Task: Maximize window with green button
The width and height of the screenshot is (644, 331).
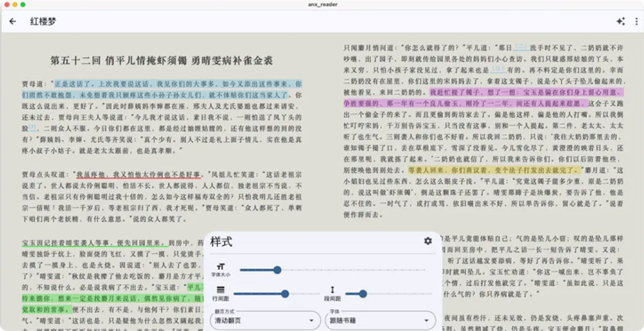Action: click(x=23, y=4)
